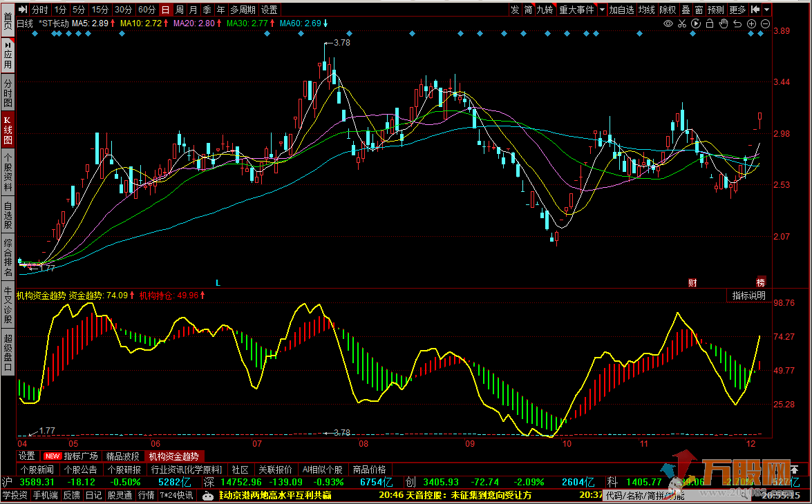The height and width of the screenshot is (504, 812).
Task: Open the 超级盘口 sidebar tab
Action: tap(8, 353)
